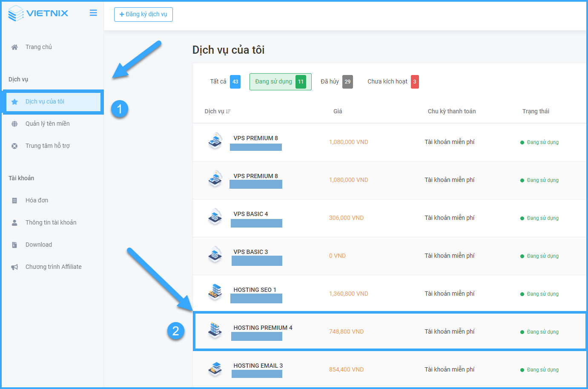The image size is (588, 389).
Task: Click Tài khoản miễn phí in VPS BASIC 3 row
Action: [x=449, y=256]
